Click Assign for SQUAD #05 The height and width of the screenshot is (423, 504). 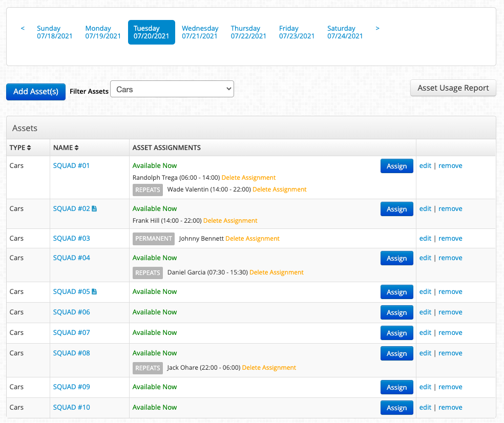pyautogui.click(x=396, y=292)
